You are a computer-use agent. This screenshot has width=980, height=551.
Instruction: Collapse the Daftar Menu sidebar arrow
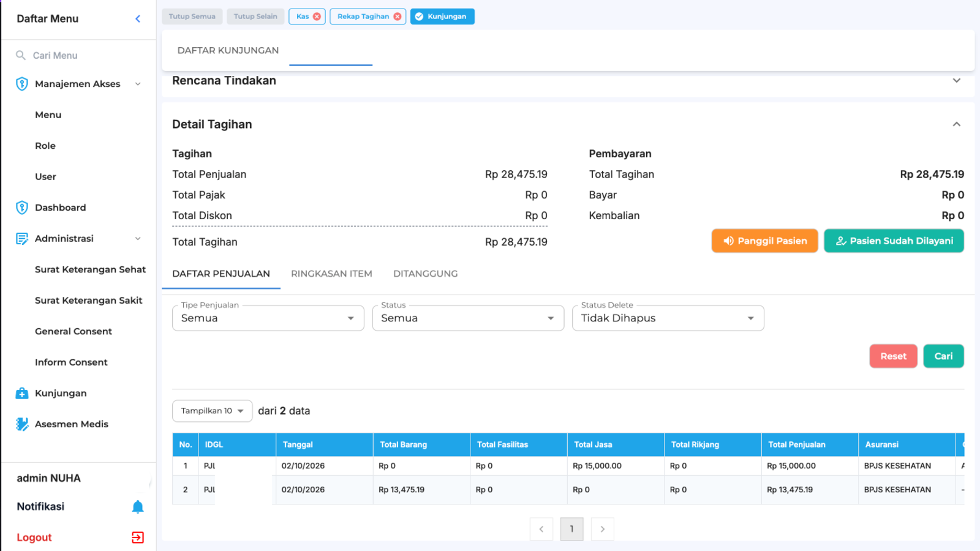click(138, 19)
